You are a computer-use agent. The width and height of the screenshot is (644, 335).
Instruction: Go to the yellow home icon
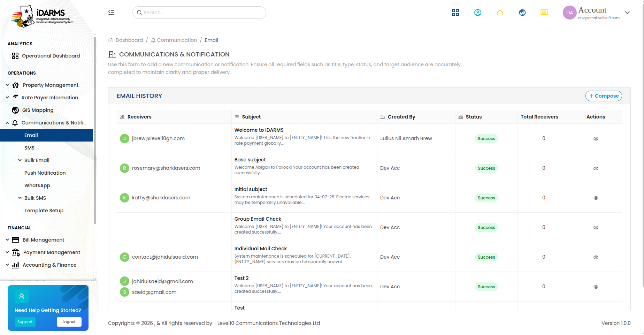[500, 13]
